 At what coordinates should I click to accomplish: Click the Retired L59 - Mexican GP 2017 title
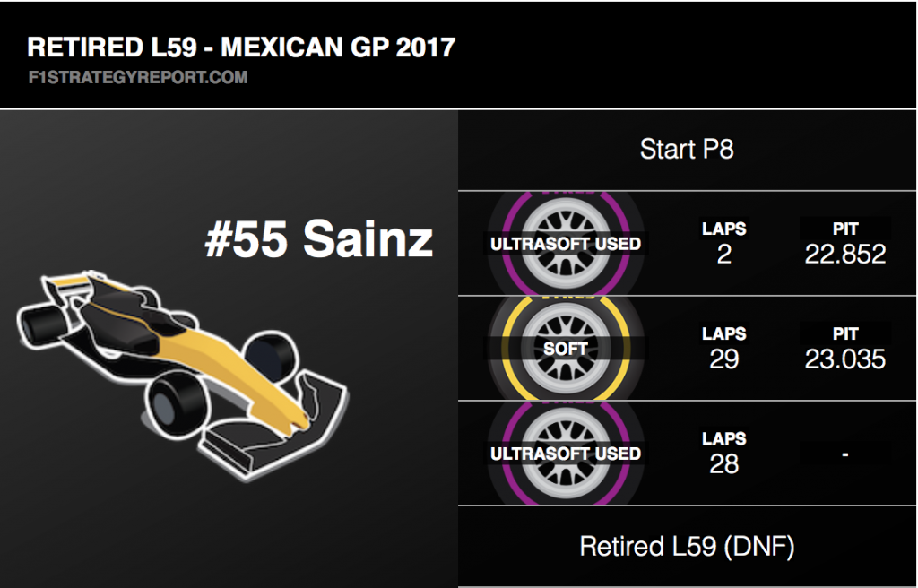241,48
